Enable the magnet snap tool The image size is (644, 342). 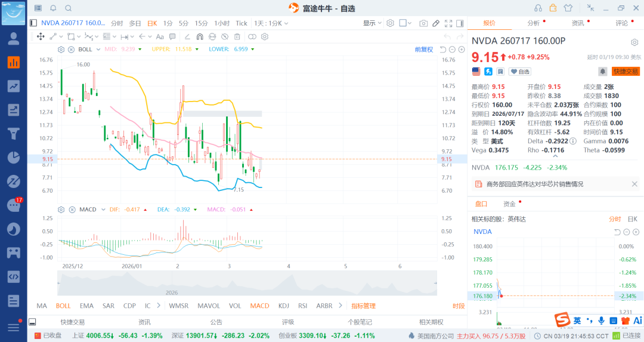[200, 36]
